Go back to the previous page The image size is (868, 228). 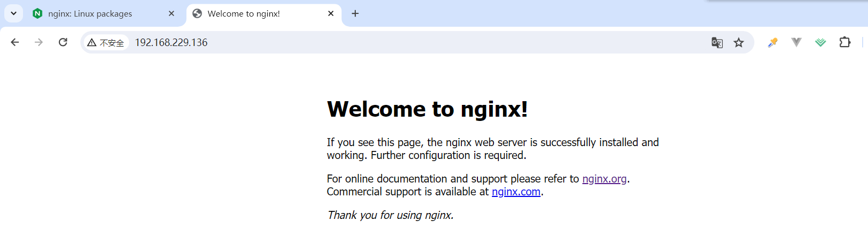click(15, 42)
